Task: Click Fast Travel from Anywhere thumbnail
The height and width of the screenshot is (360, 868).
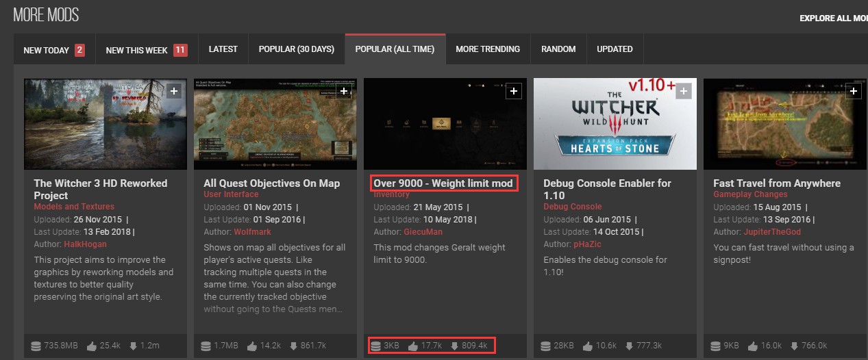Action: 785,124
